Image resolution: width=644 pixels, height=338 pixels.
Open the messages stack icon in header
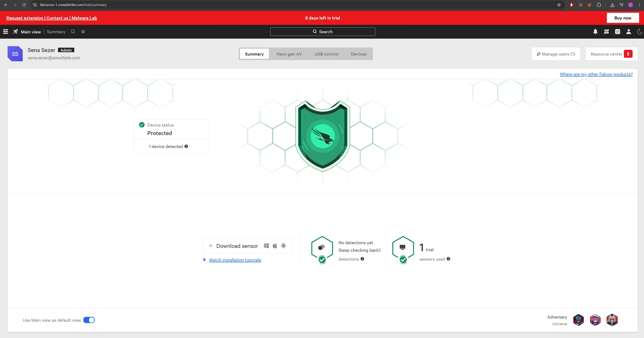tap(607, 32)
